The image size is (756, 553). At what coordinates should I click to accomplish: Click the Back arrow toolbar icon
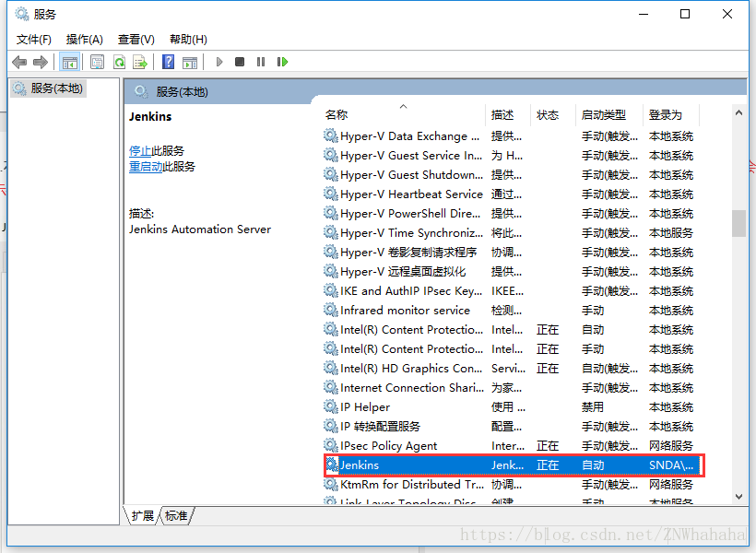tap(19, 62)
